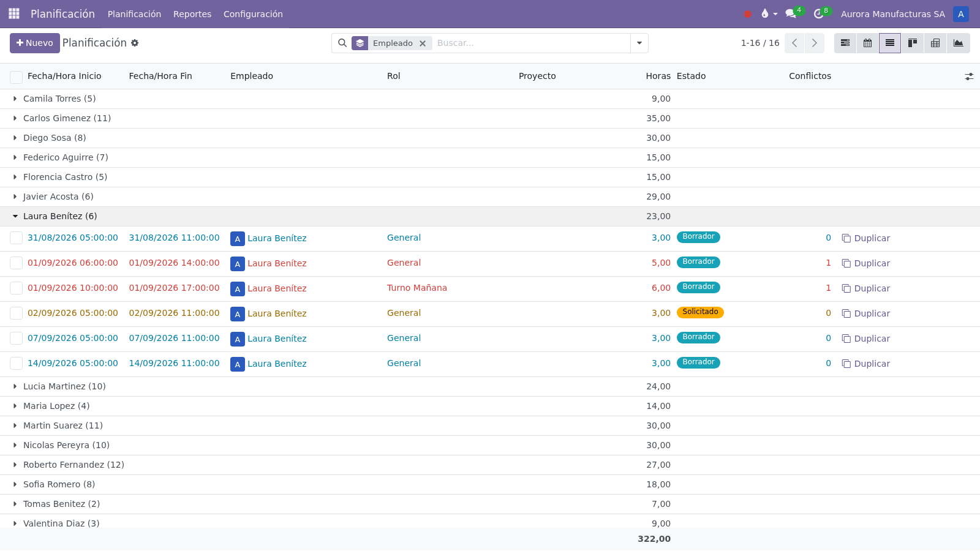Open optional columns adjust icon
The width and height of the screenshot is (980, 551).
point(969,77)
